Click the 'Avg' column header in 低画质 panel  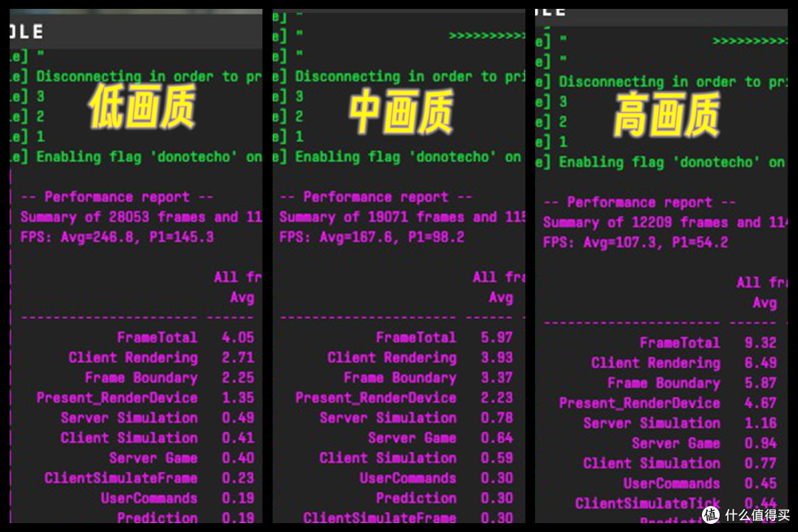(242, 298)
